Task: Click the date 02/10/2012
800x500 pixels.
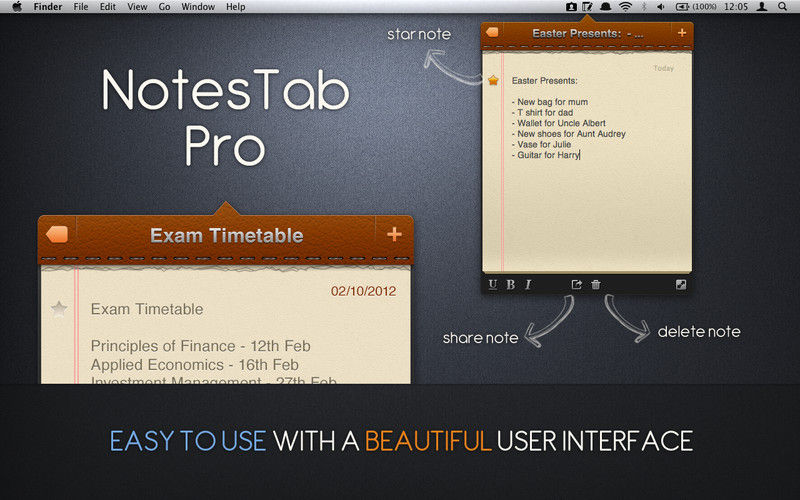Action: [363, 291]
